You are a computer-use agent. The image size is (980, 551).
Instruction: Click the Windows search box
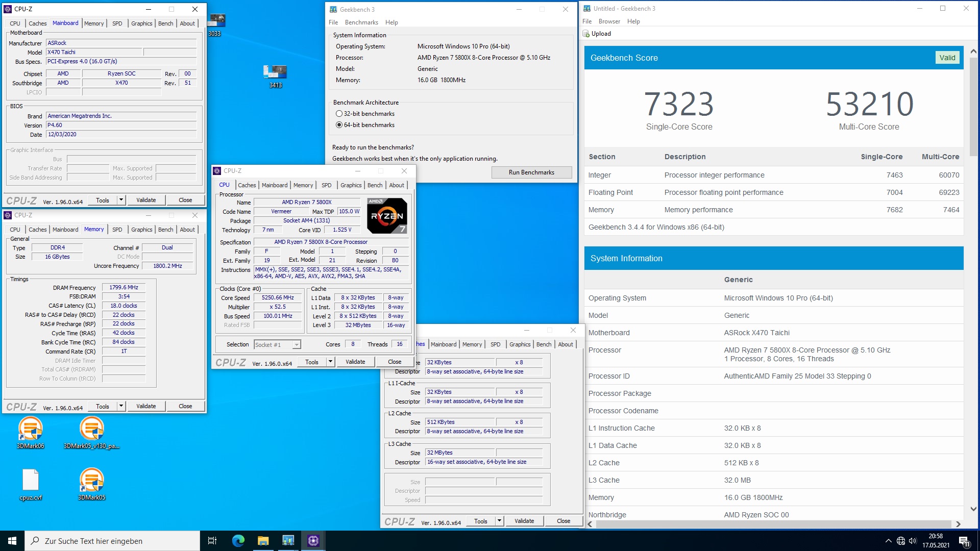pyautogui.click(x=112, y=541)
